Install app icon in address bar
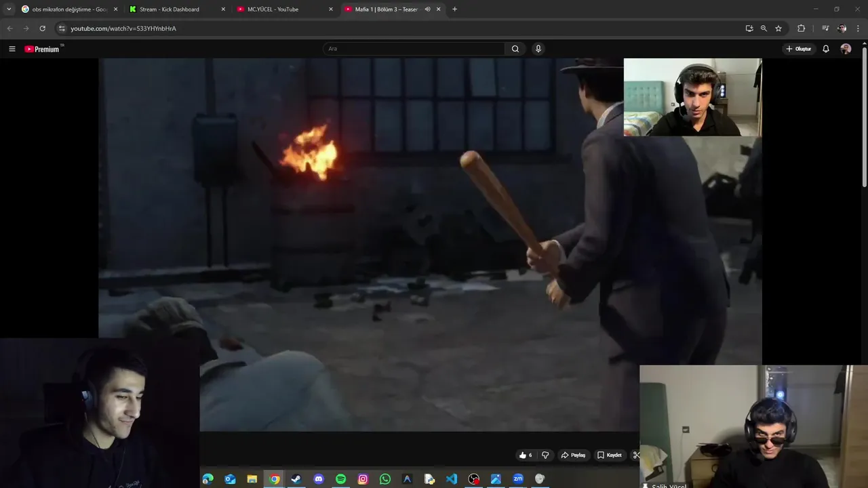 (x=749, y=28)
